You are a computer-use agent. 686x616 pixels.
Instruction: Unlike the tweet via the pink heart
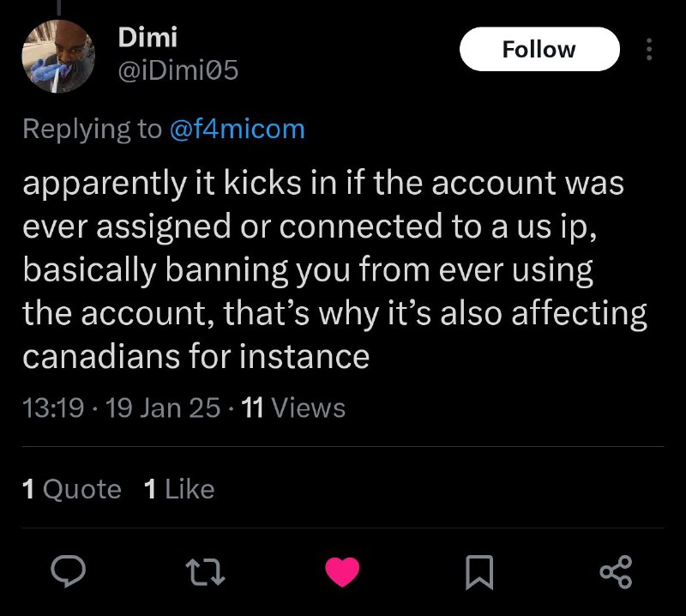coord(342,572)
